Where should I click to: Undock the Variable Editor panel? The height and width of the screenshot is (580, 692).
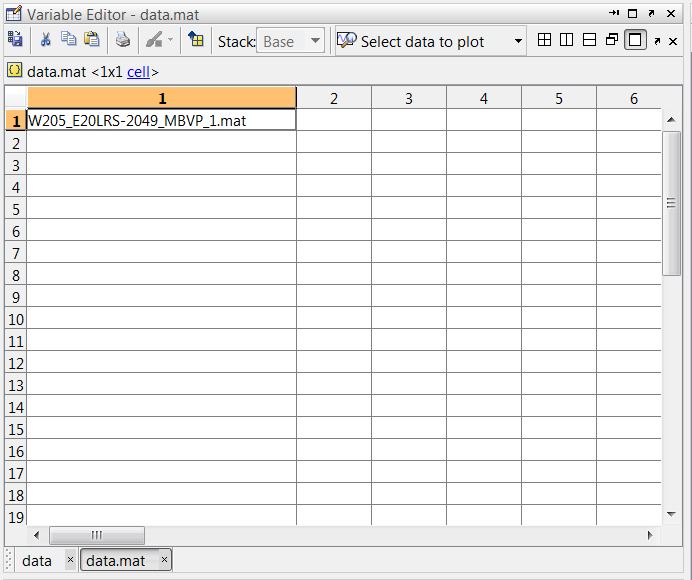[x=651, y=14]
